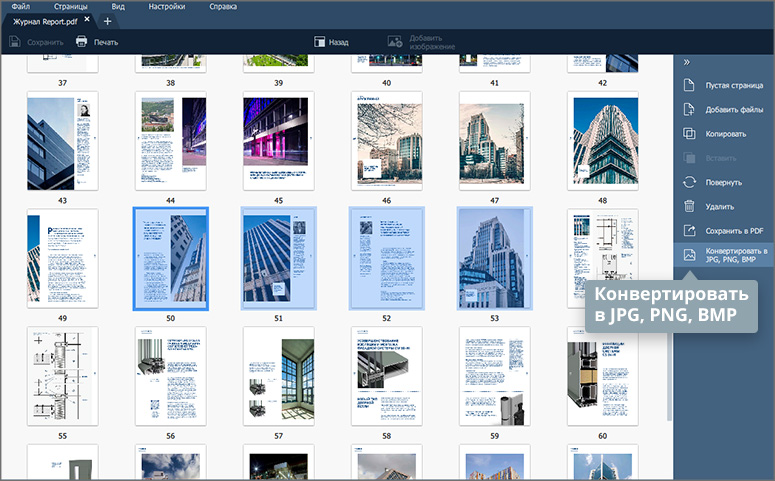This screenshot has height=481, width=775.
Task: Click the Copy (Копировать) icon
Action: coord(689,133)
